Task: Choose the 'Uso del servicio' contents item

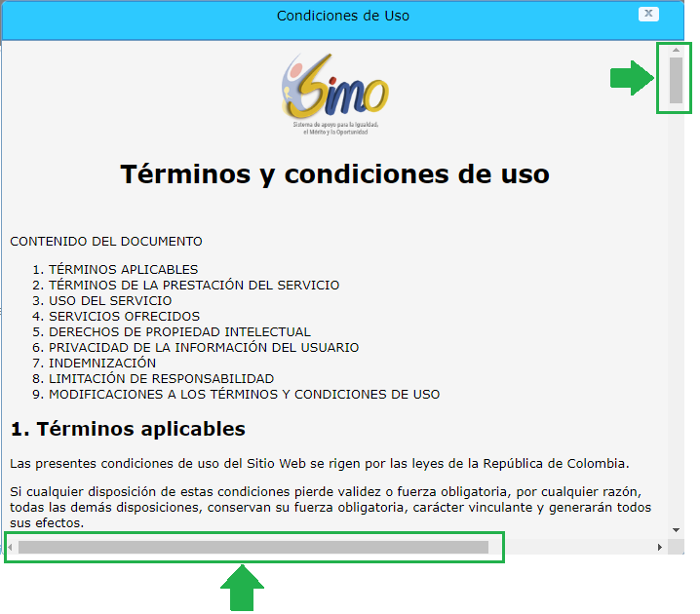Action: coord(110,301)
